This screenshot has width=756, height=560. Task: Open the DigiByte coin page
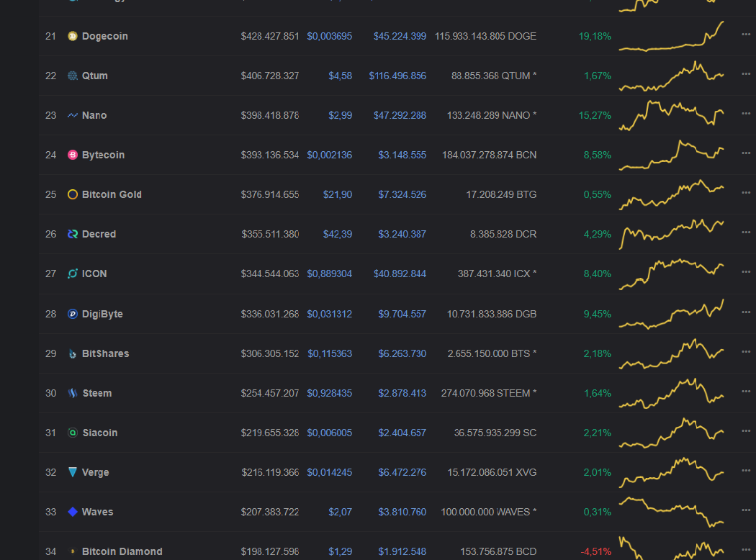pyautogui.click(x=102, y=315)
